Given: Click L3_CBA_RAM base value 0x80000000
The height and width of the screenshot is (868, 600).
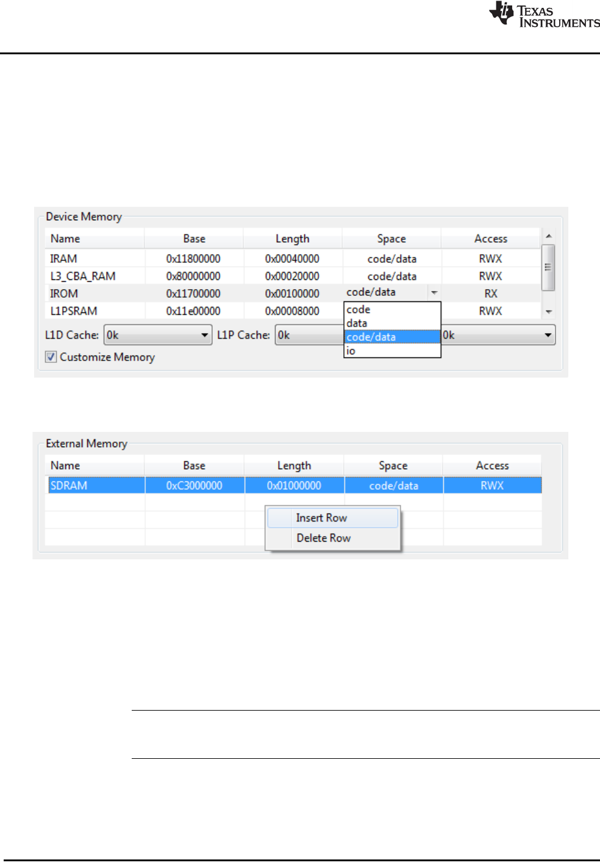Looking at the screenshot, I should [x=193, y=276].
